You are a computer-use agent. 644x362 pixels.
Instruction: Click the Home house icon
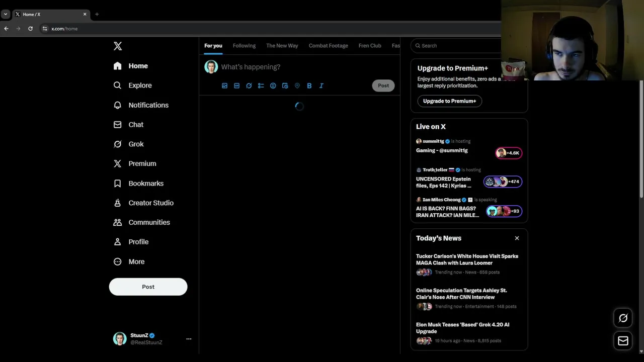[117, 66]
